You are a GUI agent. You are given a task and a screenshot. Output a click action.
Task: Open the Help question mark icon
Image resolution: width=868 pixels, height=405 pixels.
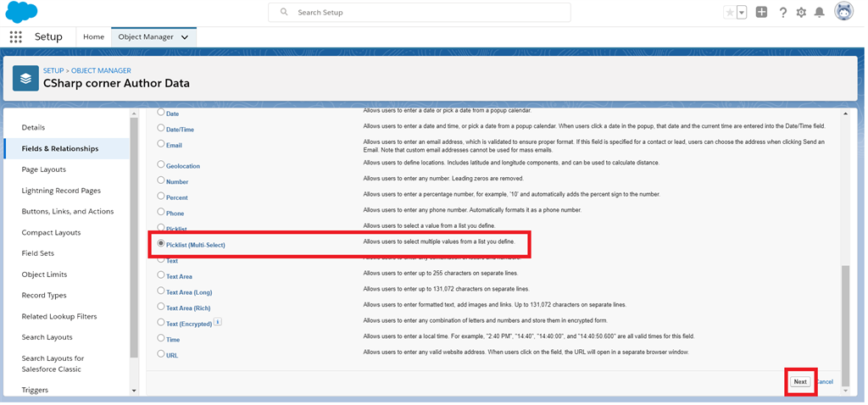[x=782, y=12]
